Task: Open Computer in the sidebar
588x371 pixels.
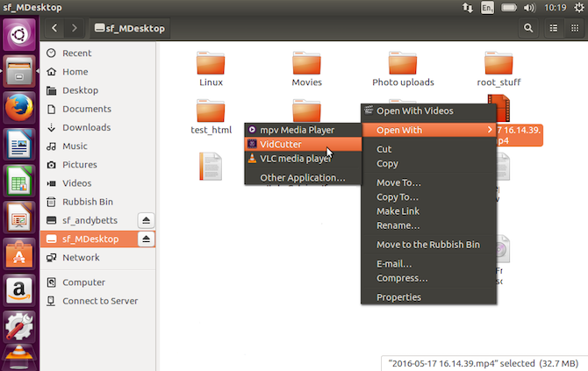Action: (x=98, y=282)
